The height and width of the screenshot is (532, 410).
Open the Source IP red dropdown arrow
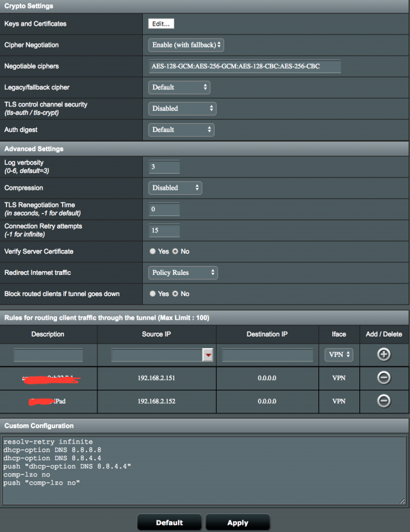tap(208, 355)
